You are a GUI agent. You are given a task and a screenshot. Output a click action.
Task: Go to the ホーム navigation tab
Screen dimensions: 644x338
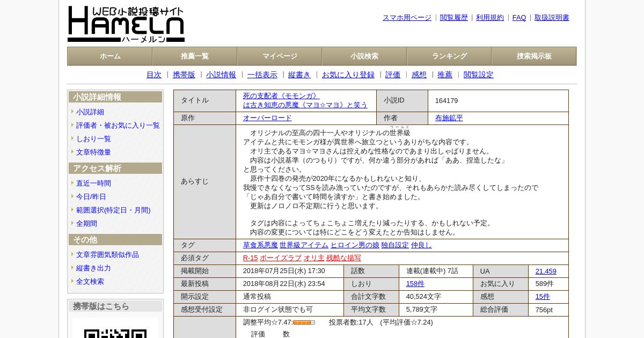coord(110,56)
